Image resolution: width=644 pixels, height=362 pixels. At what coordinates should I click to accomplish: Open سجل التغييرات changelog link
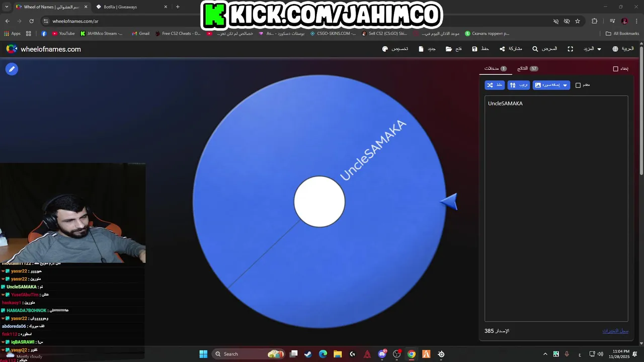[x=615, y=331]
